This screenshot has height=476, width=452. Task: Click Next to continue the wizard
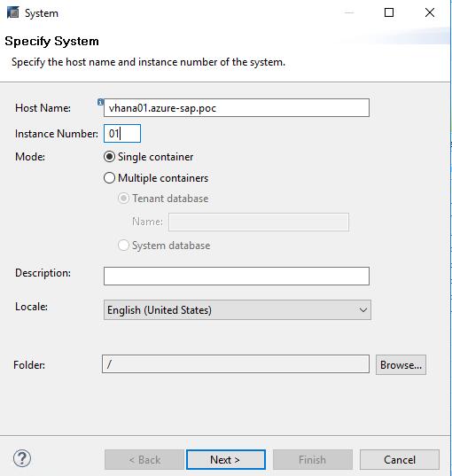pyautogui.click(x=226, y=460)
